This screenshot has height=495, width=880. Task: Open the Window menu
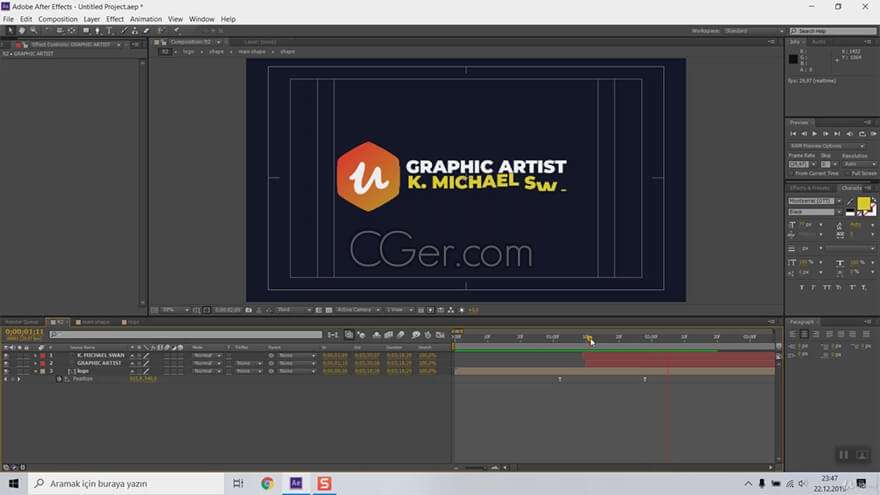pos(201,19)
